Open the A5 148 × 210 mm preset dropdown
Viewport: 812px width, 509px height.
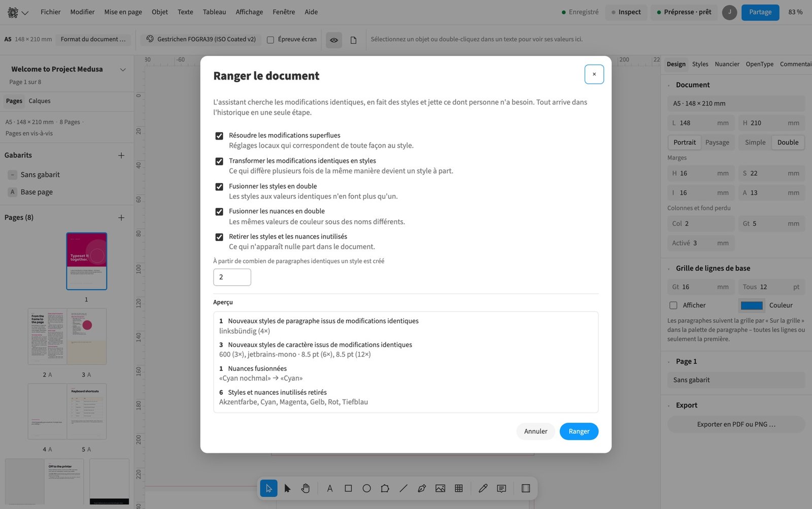click(x=736, y=104)
